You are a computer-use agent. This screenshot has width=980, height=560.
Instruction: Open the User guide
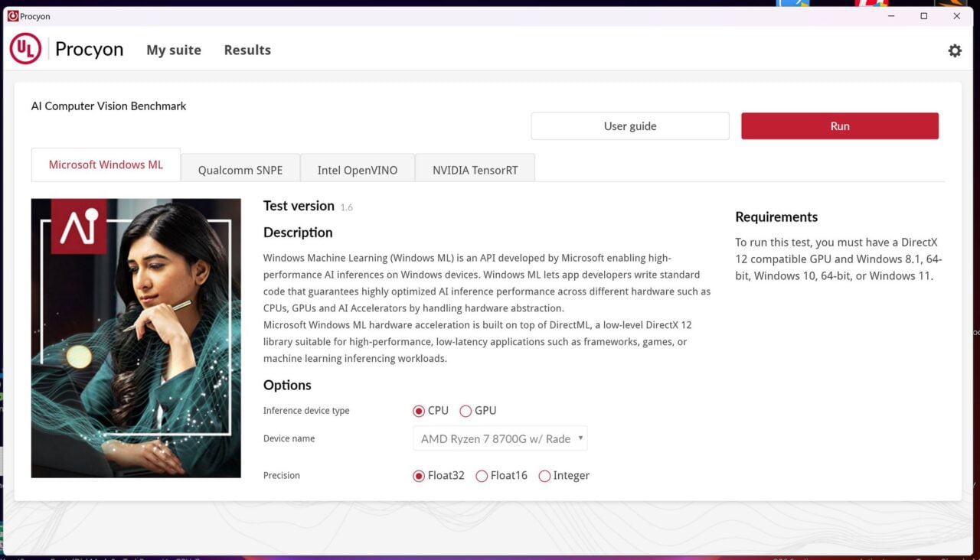pyautogui.click(x=630, y=126)
